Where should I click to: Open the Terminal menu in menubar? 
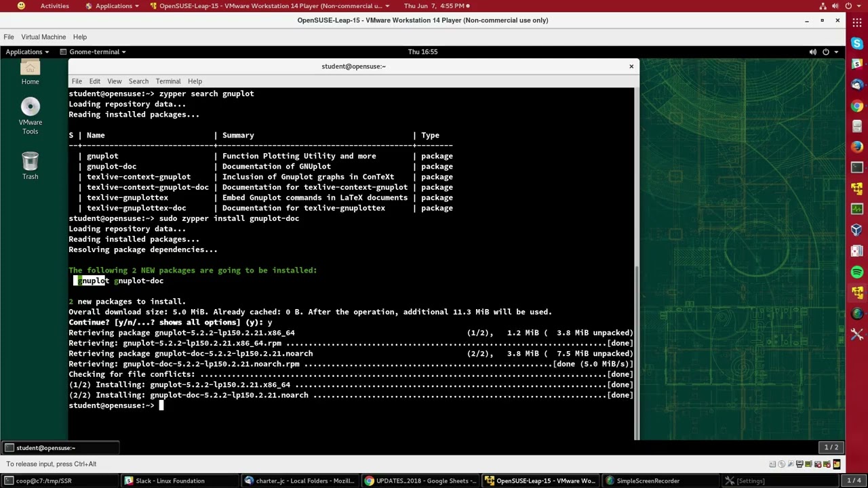168,81
